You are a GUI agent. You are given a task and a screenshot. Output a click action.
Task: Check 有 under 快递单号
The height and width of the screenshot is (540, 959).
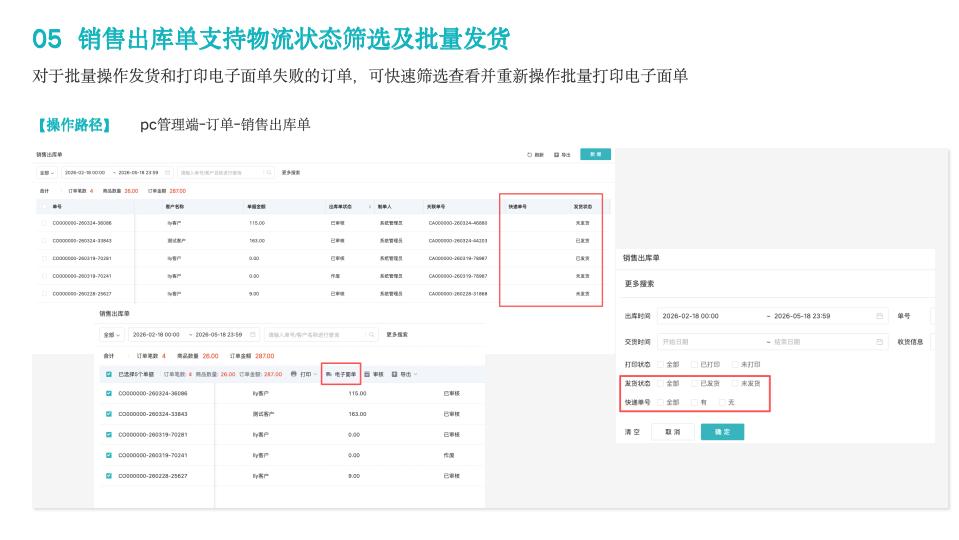coord(694,402)
